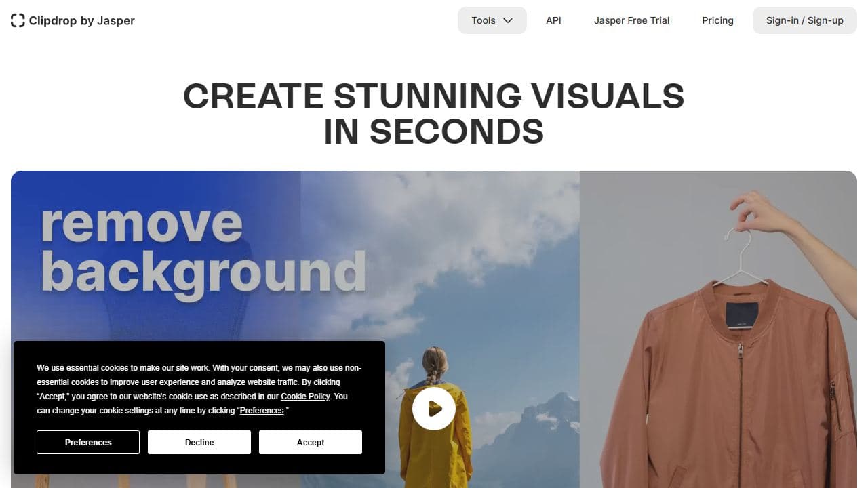Open the Cookie Policy link
This screenshot has height=488, width=868.
tap(305, 396)
